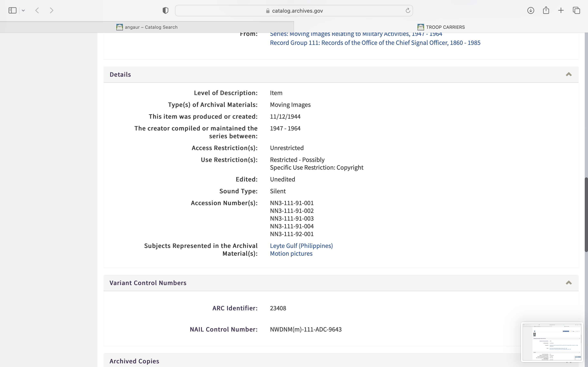Image resolution: width=588 pixels, height=367 pixels.
Task: Show the tab overview icon
Action: (x=576, y=10)
